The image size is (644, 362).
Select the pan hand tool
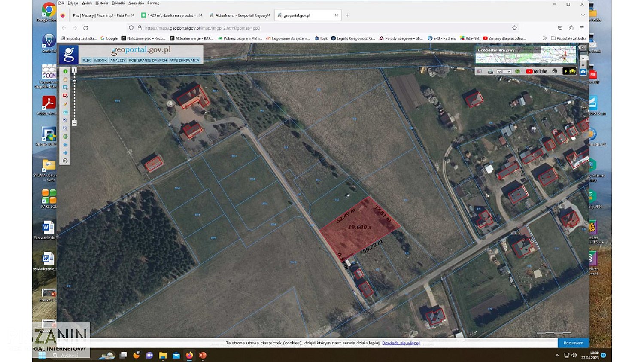pos(65,79)
